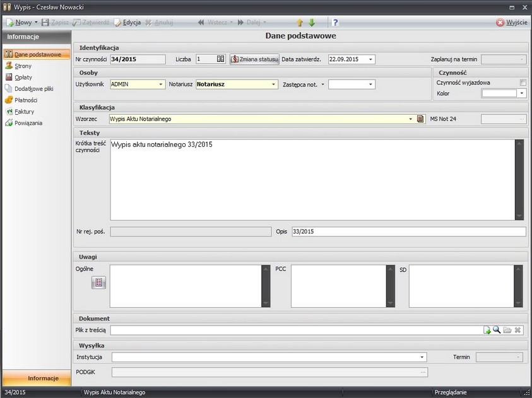
Task: Click the magnifier icon in Dokument row
Action: 497,330
